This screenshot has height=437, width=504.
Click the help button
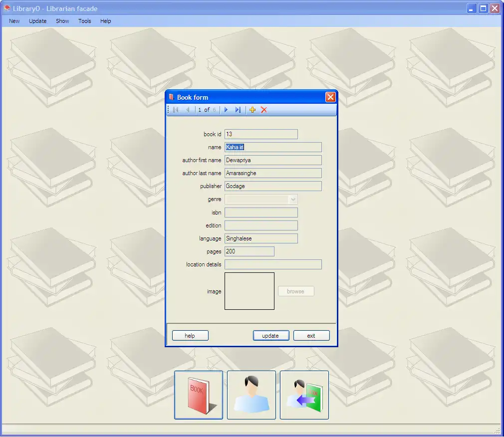point(190,335)
